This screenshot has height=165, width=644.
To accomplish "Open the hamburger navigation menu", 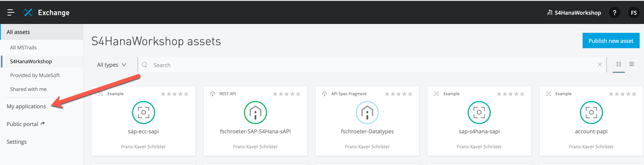I will pos(11,12).
